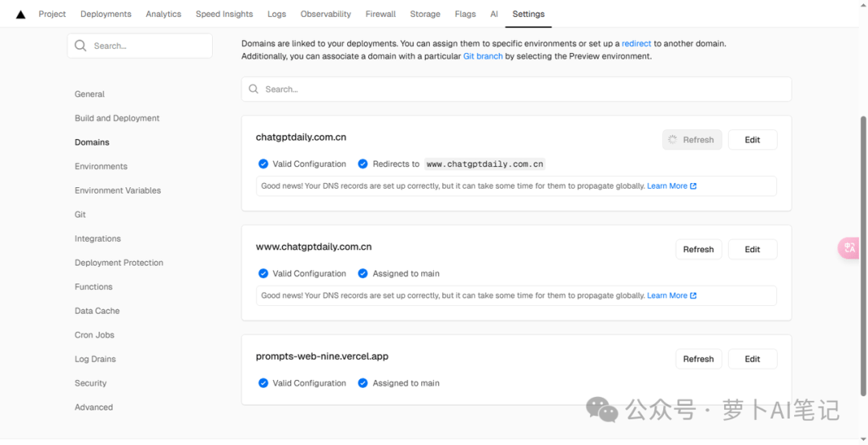The image size is (868, 445).
Task: Click Valid Configuration checkmark for prompts-web-nine.vercel.app
Action: 264,383
